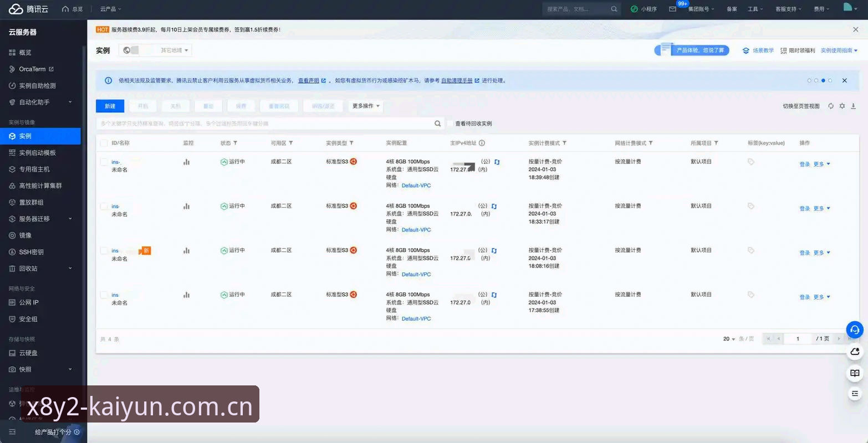The width and height of the screenshot is (868, 443).
Task: Click the public IP convert icon, 18:08:16 instance
Action: (494, 250)
